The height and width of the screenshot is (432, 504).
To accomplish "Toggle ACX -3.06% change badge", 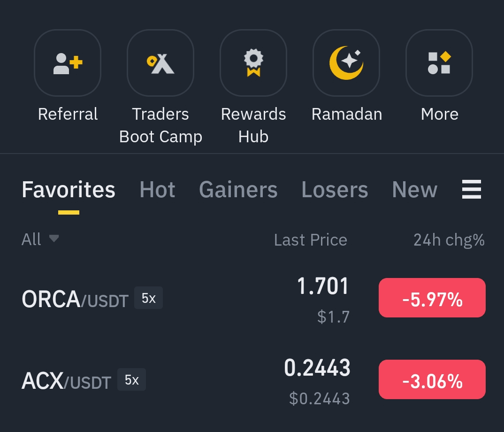I will (432, 379).
